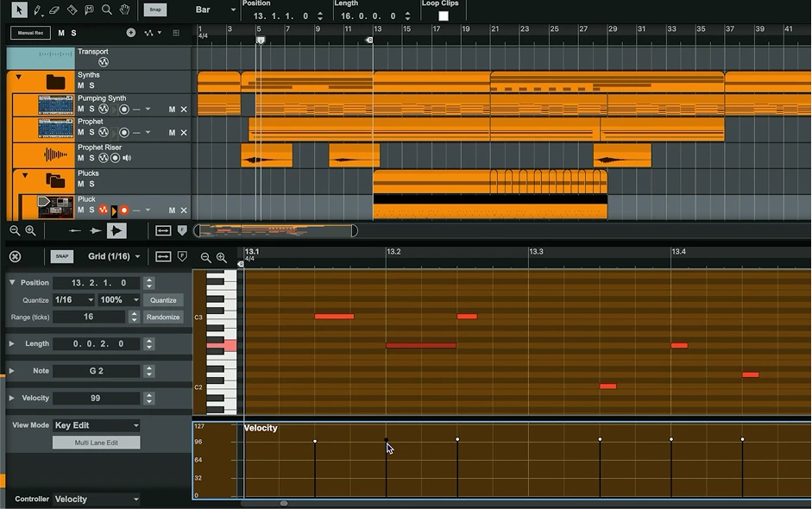812x509 pixels.
Task: Click the arrangement horizontal fit icon
Action: pyautogui.click(x=163, y=231)
